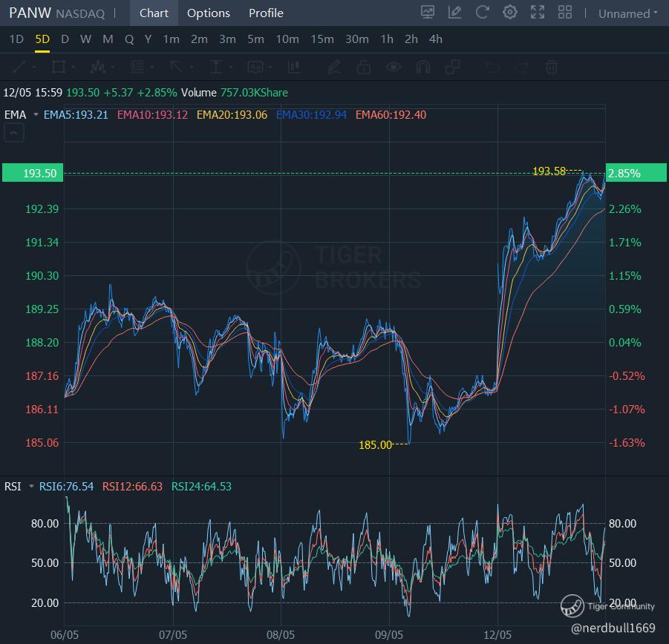Select the 1h interval
The width and height of the screenshot is (669, 644).
(x=387, y=39)
